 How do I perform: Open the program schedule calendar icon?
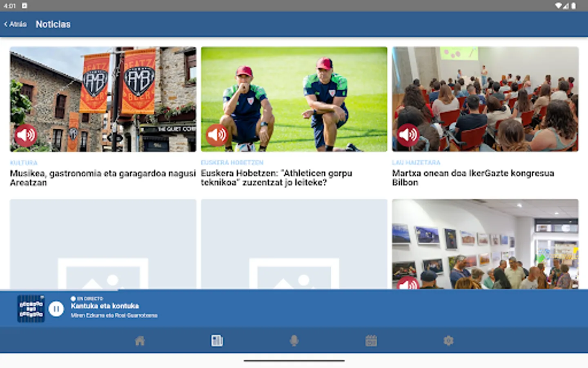point(371,340)
